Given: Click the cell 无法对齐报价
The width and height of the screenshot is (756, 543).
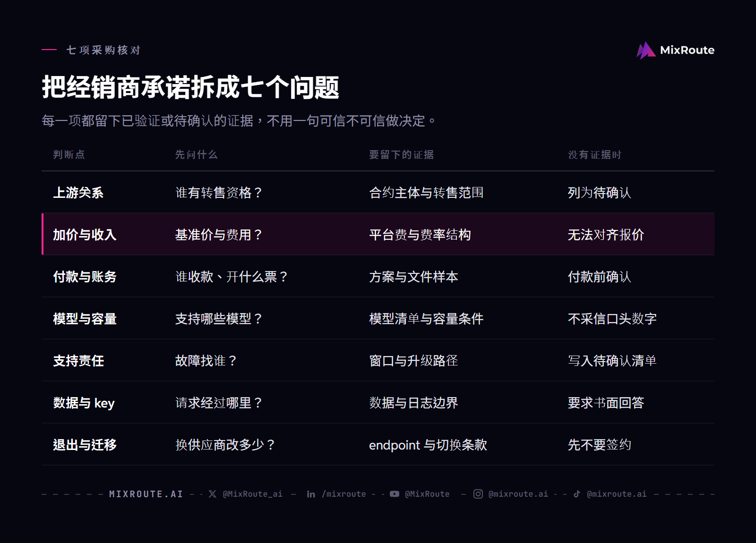Looking at the screenshot, I should pyautogui.click(x=606, y=235).
